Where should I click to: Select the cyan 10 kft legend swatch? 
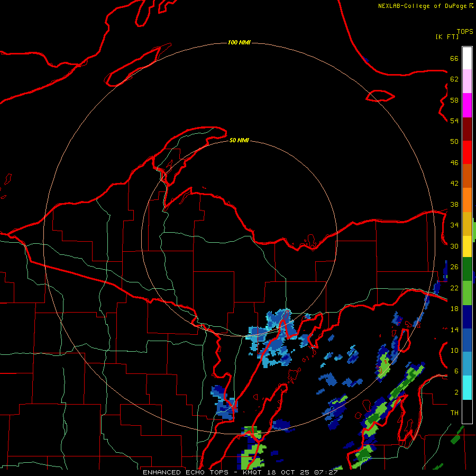point(467,388)
